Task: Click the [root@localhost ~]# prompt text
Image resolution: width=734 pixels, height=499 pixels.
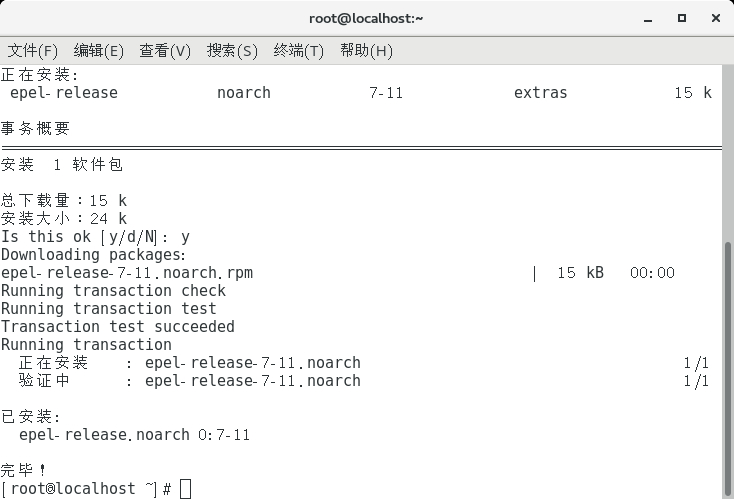Action: coord(87,489)
